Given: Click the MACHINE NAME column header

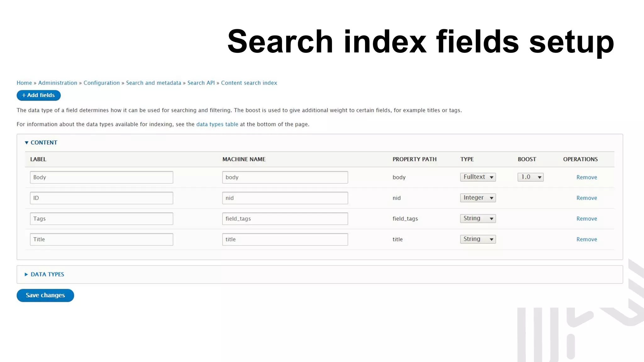Looking at the screenshot, I should point(244,159).
